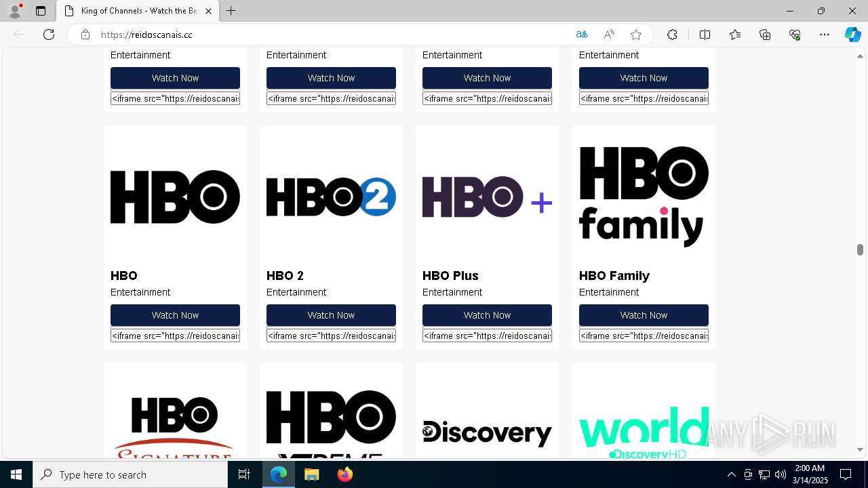Open the Copilot sidebar icon
868x488 pixels.
tap(852, 35)
